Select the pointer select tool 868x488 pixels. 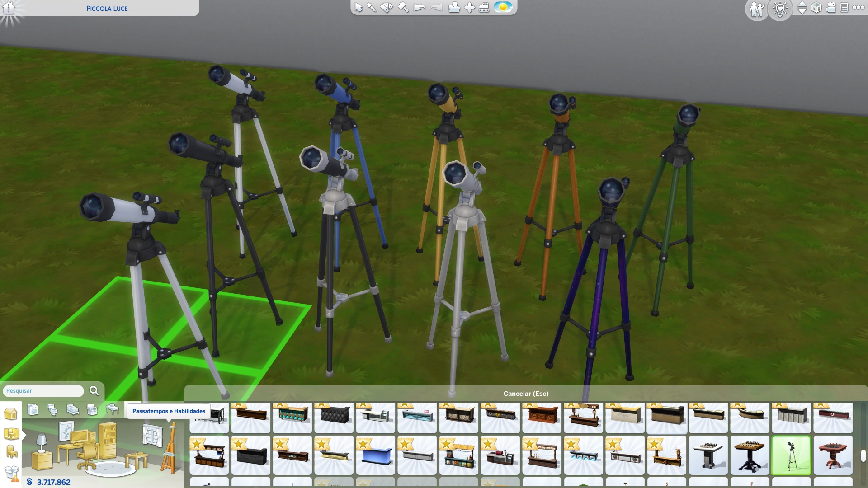click(359, 7)
